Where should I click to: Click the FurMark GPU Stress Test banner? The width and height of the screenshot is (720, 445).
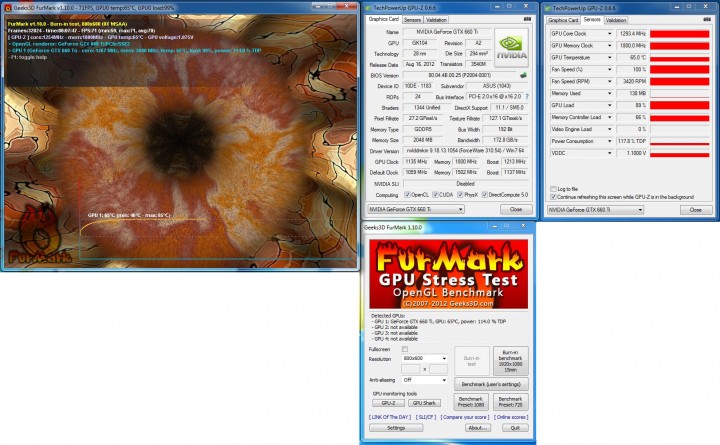[449, 274]
